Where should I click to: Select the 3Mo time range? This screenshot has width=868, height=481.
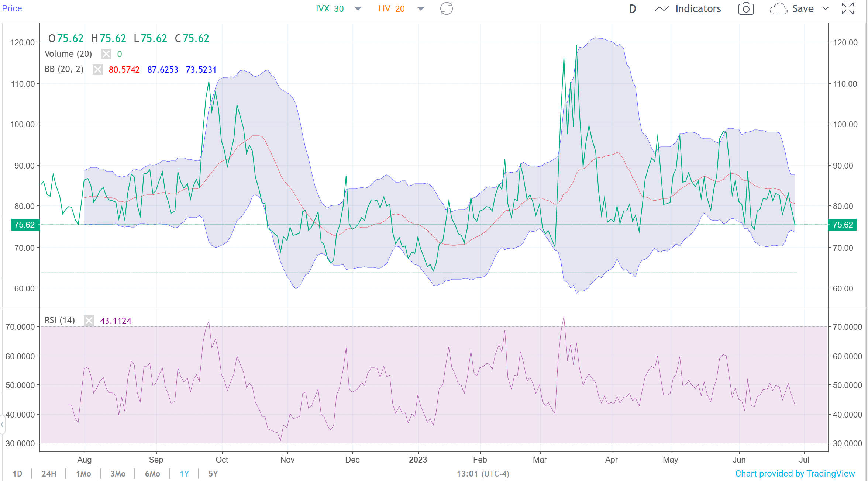(118, 474)
